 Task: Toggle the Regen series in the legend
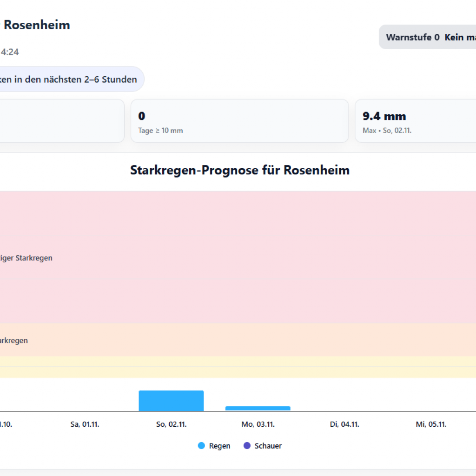click(x=214, y=446)
